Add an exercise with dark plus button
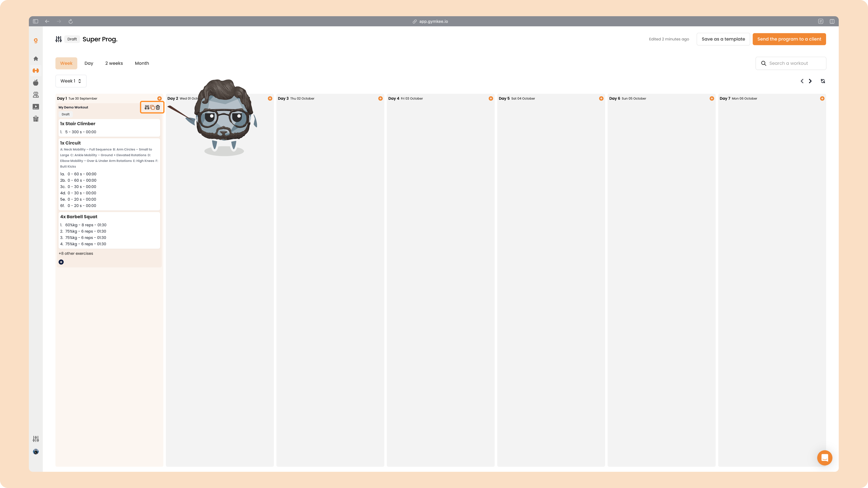 click(61, 262)
